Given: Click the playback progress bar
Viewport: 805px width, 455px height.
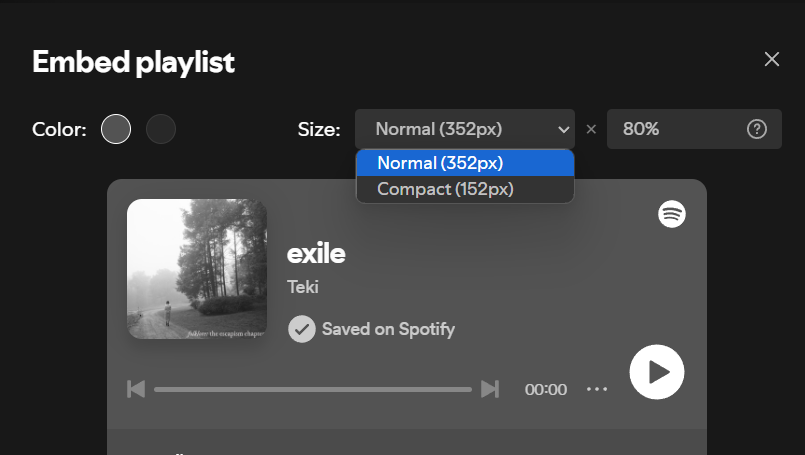Looking at the screenshot, I should tap(312, 389).
